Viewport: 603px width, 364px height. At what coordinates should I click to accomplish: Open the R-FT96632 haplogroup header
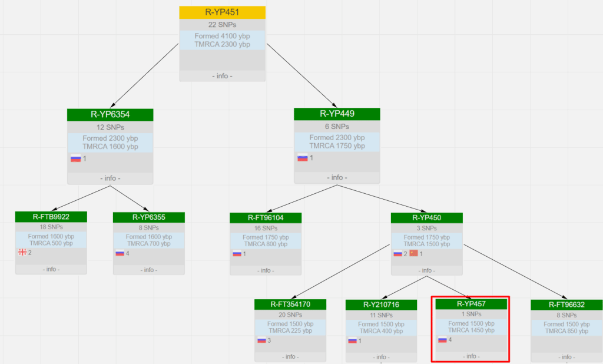pos(566,305)
